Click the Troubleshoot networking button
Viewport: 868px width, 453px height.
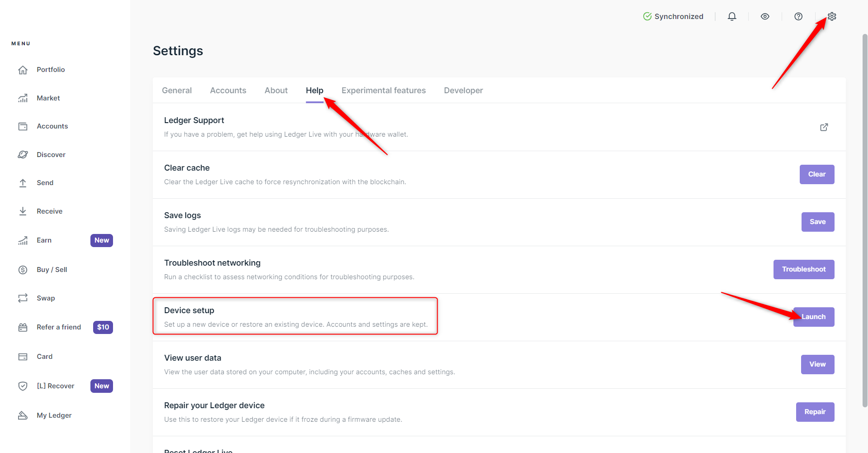(x=803, y=270)
